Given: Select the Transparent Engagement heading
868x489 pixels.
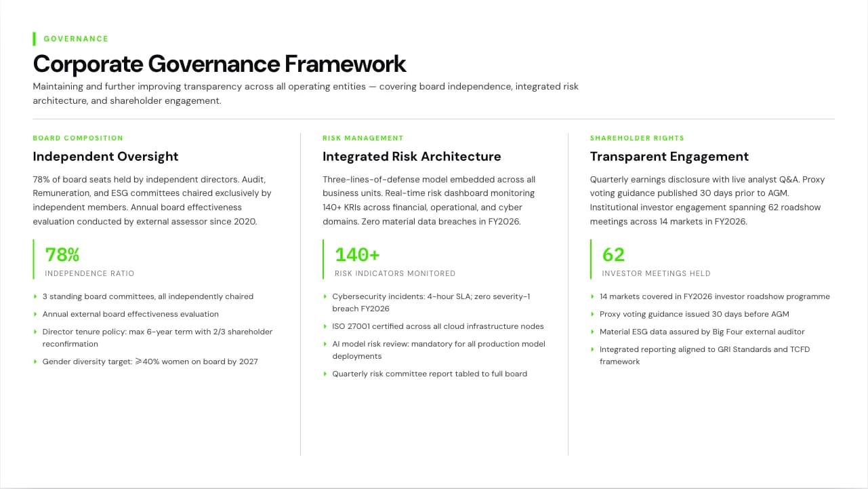Looking at the screenshot, I should point(669,157).
